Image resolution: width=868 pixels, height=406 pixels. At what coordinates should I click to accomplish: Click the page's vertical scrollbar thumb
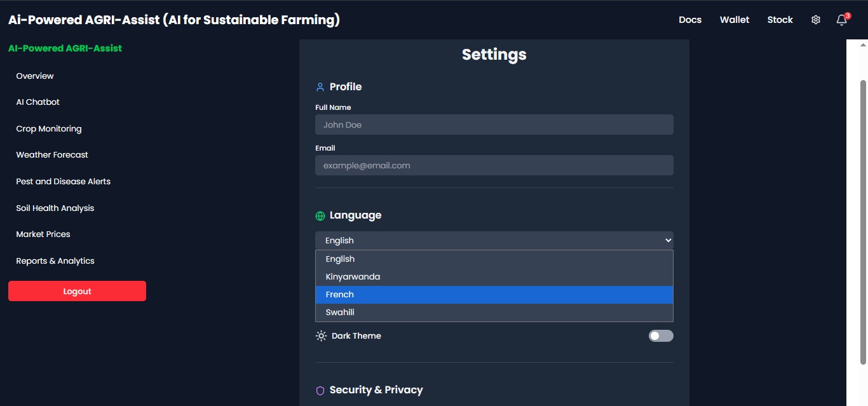pos(863,222)
